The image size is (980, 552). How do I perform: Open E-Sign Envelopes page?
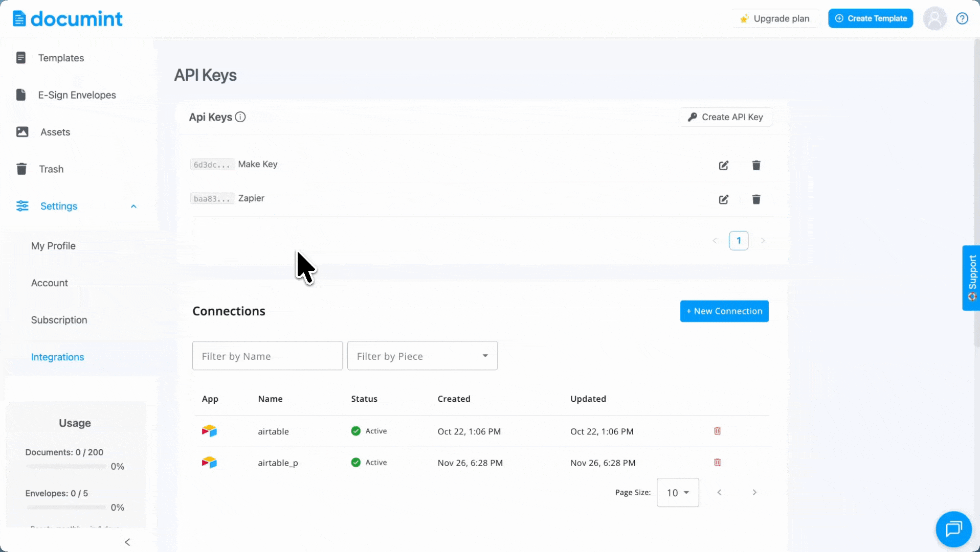pyautogui.click(x=77, y=95)
